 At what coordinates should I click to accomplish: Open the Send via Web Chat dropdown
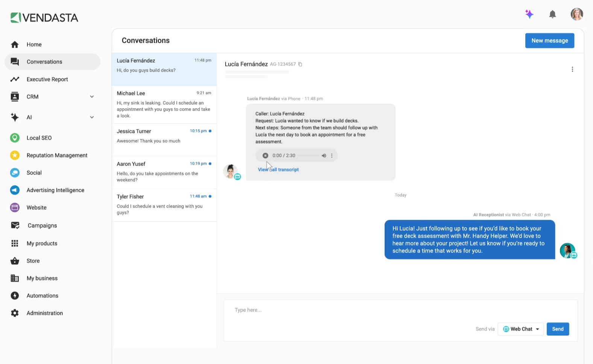521,329
